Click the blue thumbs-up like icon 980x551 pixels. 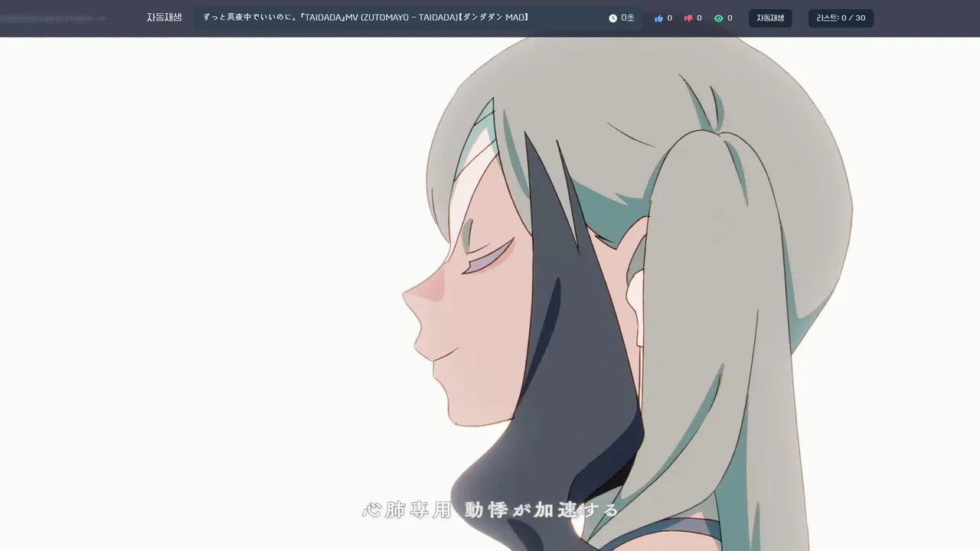(x=658, y=18)
